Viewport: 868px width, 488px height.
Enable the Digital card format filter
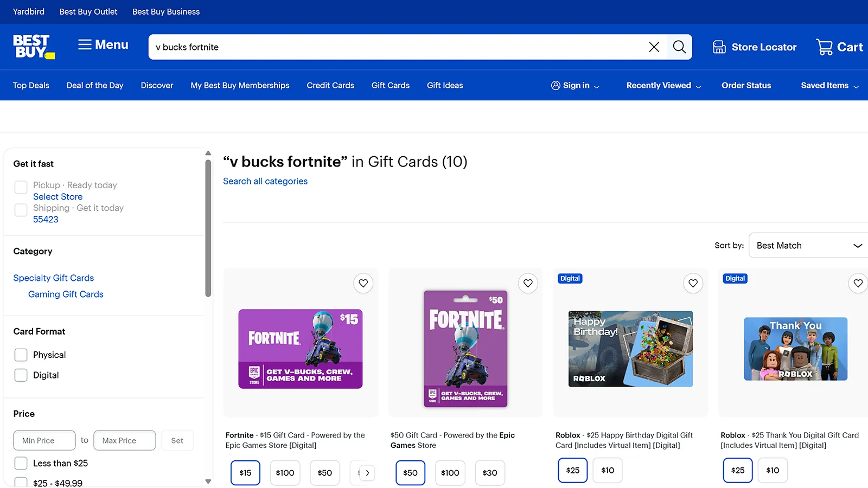pos(21,375)
